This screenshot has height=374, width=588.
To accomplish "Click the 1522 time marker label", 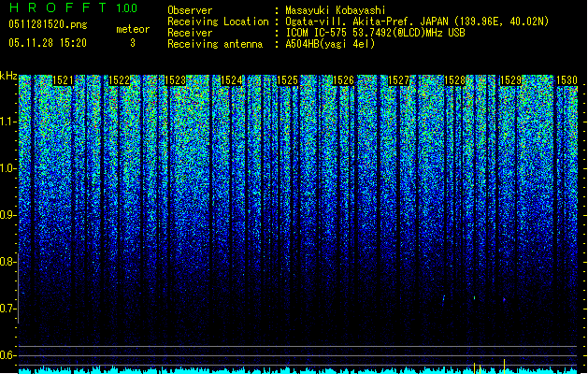I will coord(119,80).
